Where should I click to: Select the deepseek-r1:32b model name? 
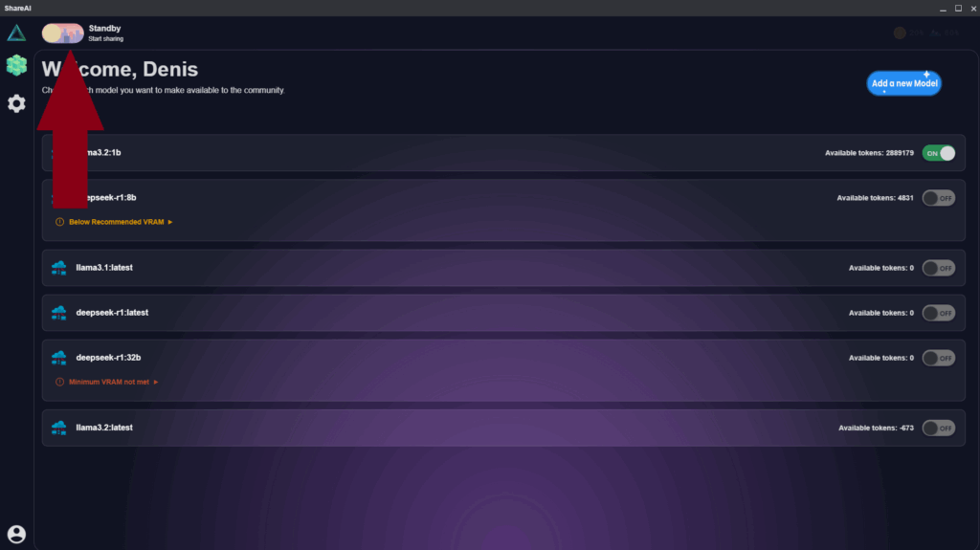[108, 358]
